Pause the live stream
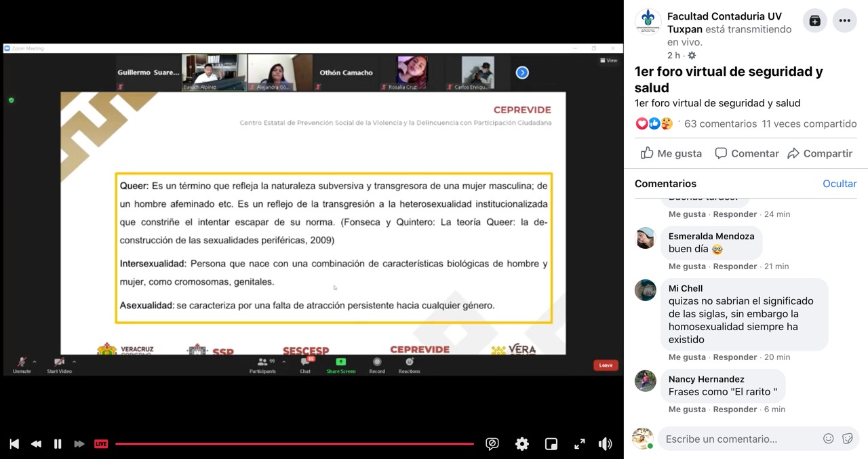 58,444
